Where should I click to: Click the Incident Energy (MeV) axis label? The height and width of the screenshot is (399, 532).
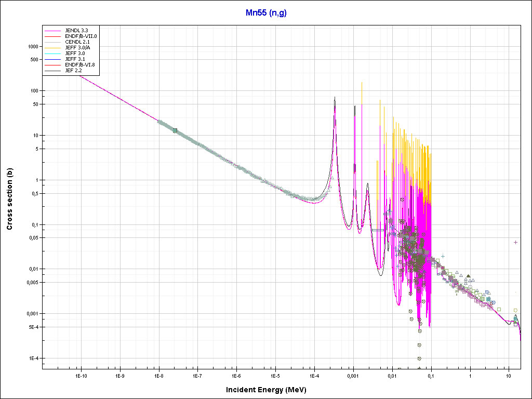[x=270, y=390]
